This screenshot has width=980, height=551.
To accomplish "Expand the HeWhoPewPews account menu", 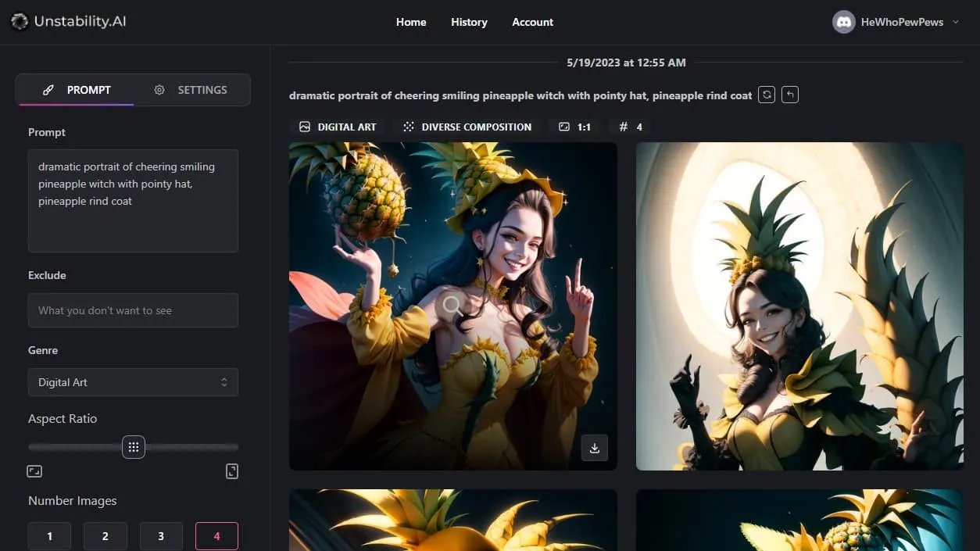I will [955, 22].
